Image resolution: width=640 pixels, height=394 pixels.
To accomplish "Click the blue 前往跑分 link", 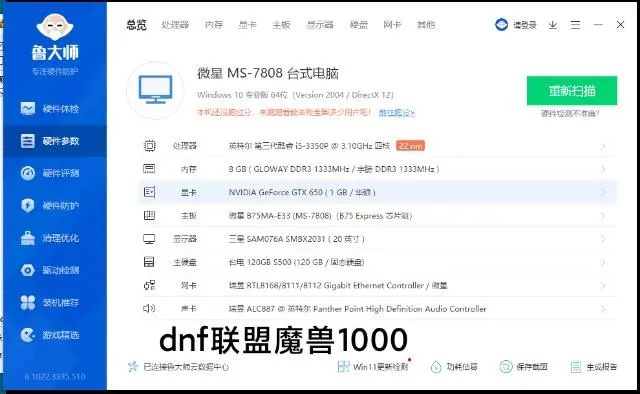I will [x=397, y=112].
